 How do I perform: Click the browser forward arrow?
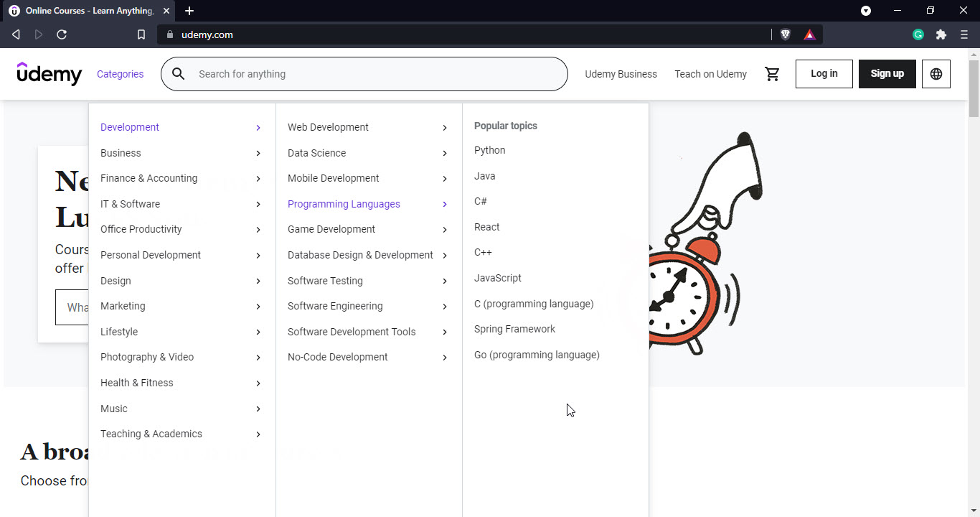[39, 34]
